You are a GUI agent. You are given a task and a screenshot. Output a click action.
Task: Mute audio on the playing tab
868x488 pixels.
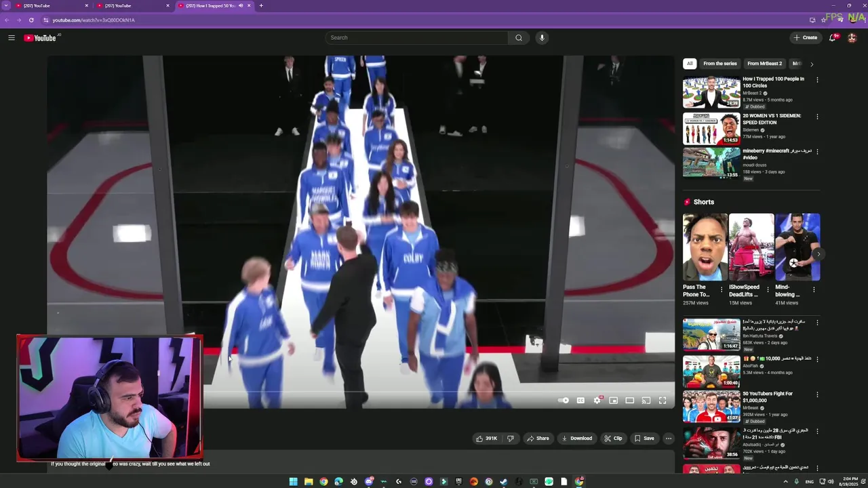[x=241, y=5]
